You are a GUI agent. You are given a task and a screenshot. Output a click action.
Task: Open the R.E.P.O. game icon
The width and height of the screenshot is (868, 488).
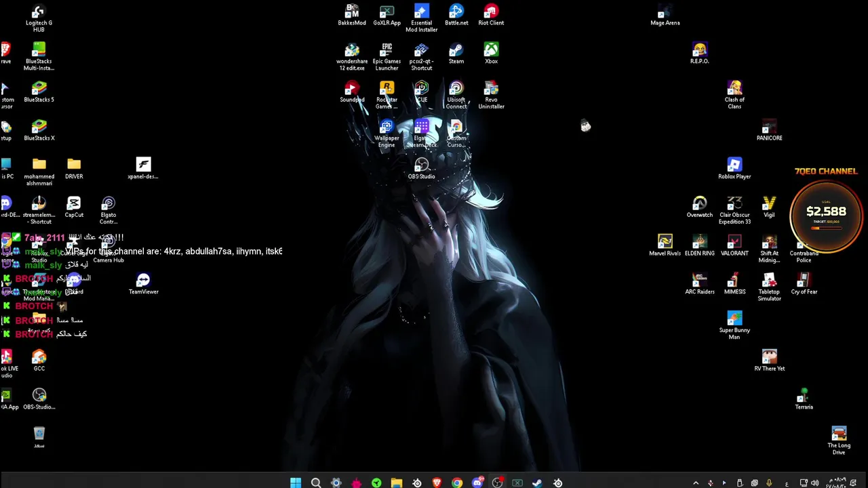(699, 54)
